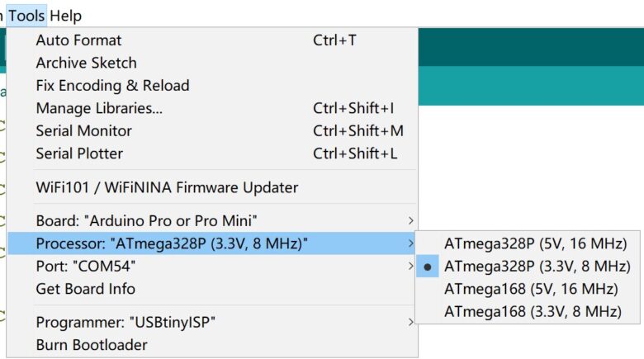Click the Processor menu entry
644x359 pixels.
[x=213, y=243]
